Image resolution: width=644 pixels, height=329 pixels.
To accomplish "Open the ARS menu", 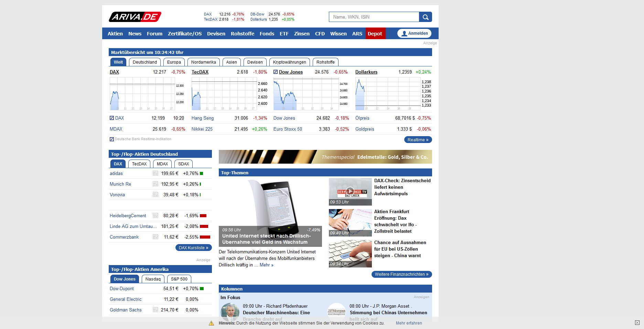I will 357,33.
